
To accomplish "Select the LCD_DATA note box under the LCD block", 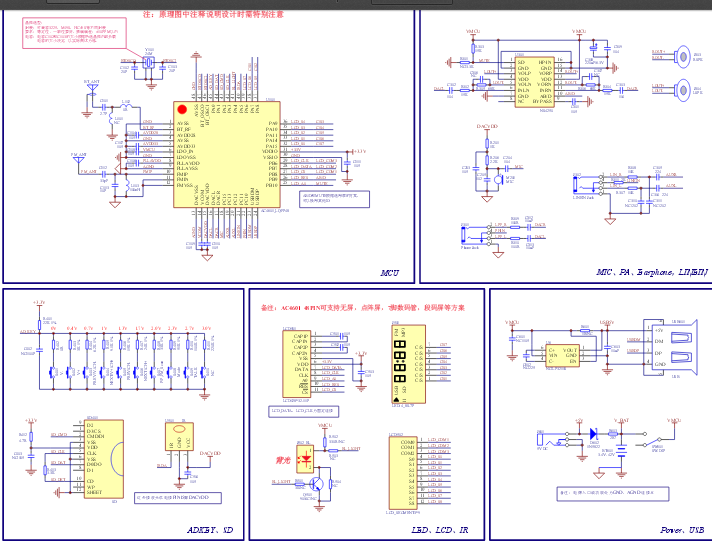I will [304, 411].
